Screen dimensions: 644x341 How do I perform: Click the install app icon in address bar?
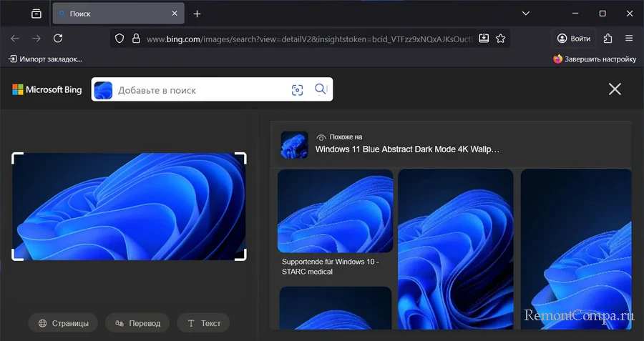tap(483, 39)
